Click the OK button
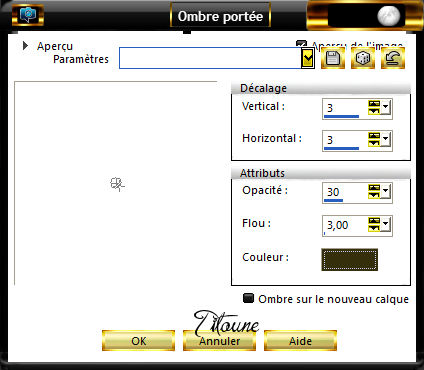The image size is (424, 370). click(x=138, y=341)
